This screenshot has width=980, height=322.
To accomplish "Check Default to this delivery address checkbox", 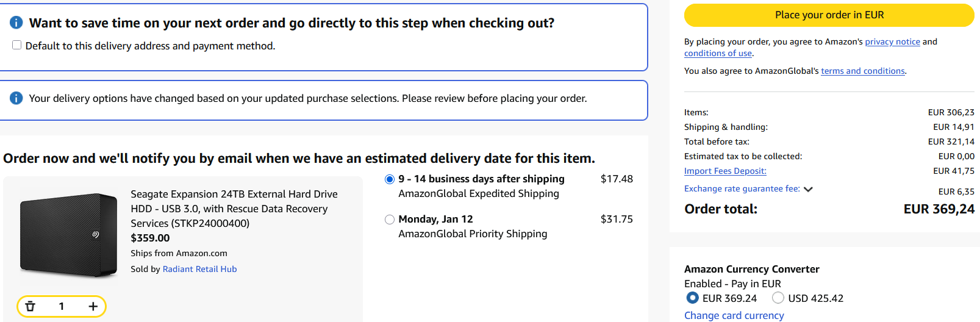I will click(x=17, y=45).
